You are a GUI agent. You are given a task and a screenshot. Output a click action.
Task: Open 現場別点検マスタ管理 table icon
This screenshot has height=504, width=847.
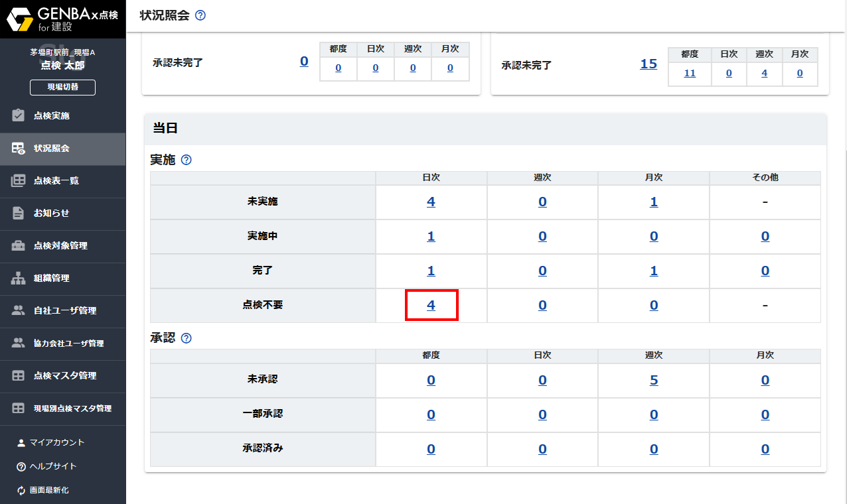pyautogui.click(x=17, y=409)
